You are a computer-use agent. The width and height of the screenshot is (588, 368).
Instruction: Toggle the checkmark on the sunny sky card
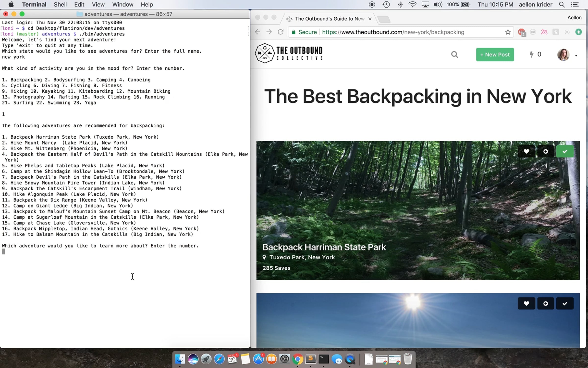565,303
